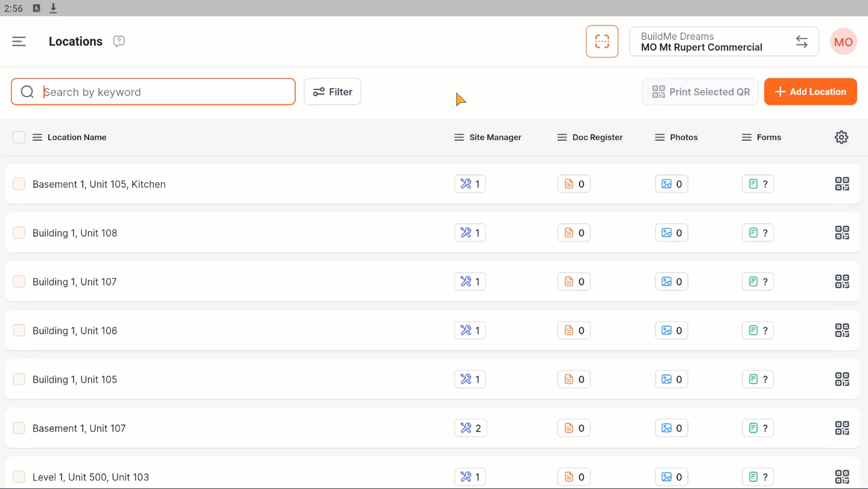Show QR code for Basement 1, Unit 105, Kitchen
Screen dimensions: 868x489
[x=842, y=184]
